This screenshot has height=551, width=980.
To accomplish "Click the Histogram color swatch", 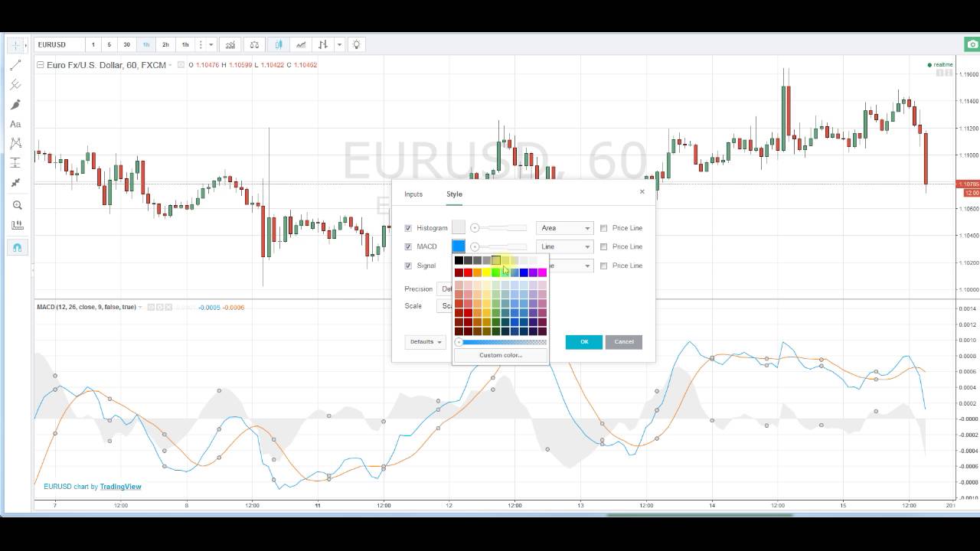I will click(x=459, y=227).
